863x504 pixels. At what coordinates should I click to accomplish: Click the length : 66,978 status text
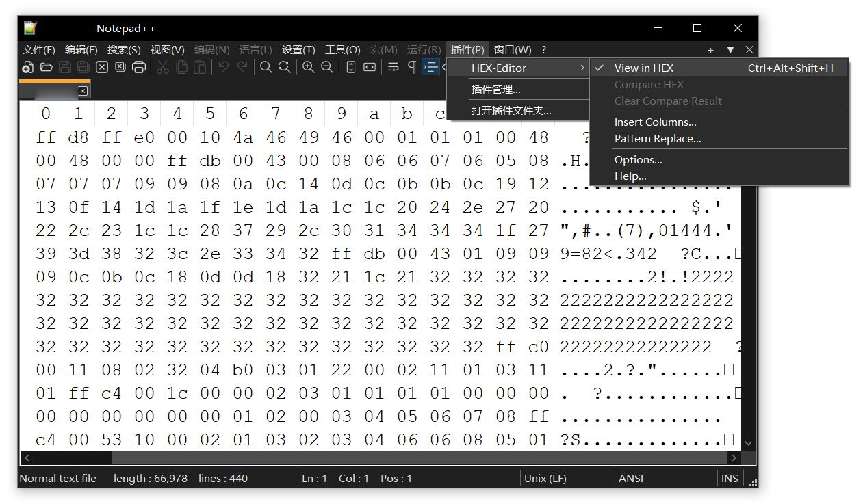click(151, 478)
